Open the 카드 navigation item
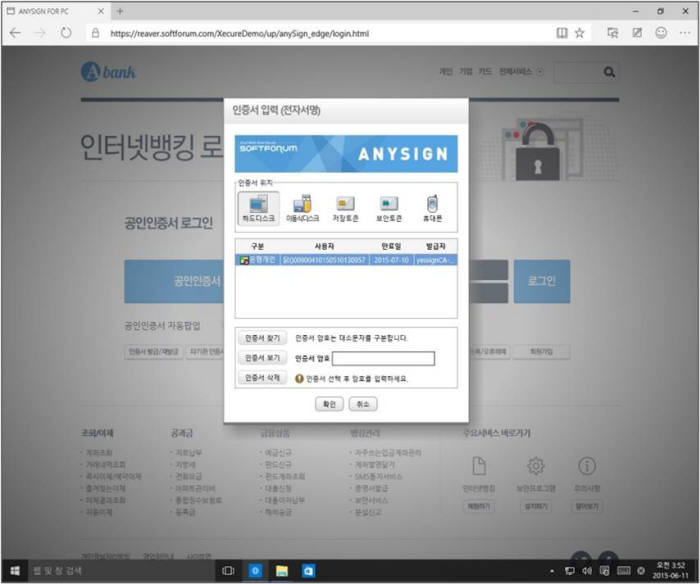Screen dimensions: 700x584 tap(485, 72)
